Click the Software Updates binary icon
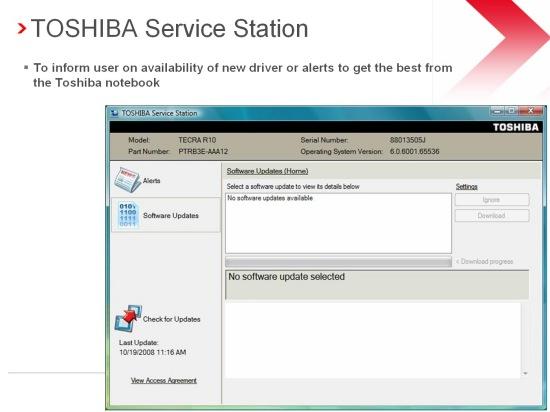 (128, 215)
